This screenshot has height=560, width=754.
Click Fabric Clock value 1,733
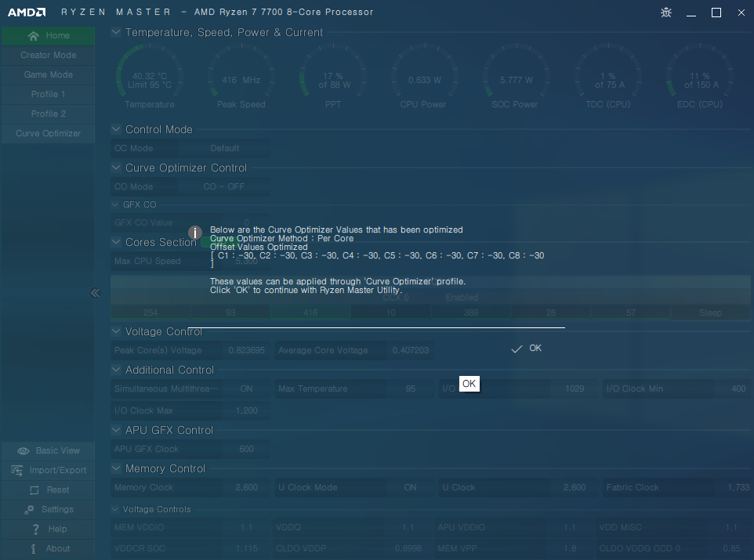coord(738,487)
